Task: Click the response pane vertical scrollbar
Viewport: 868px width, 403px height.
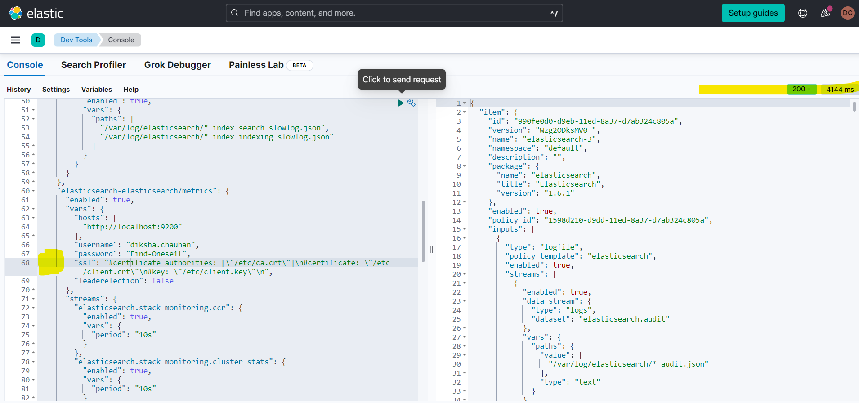Action: click(x=854, y=107)
